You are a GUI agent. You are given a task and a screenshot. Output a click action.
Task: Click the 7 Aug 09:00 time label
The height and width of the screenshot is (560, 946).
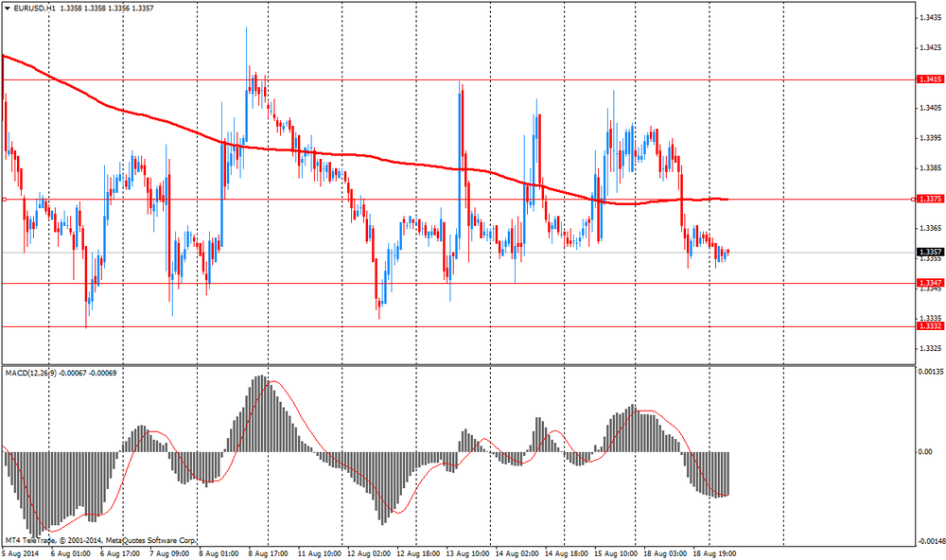pos(169,553)
